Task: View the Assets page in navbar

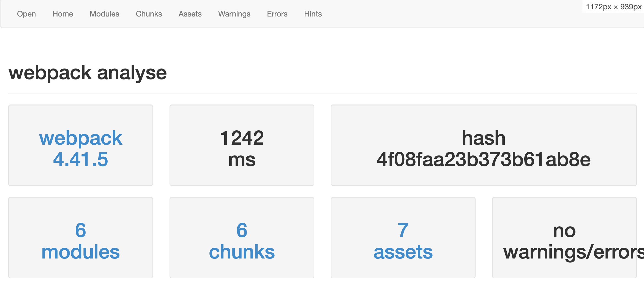Action: click(190, 14)
